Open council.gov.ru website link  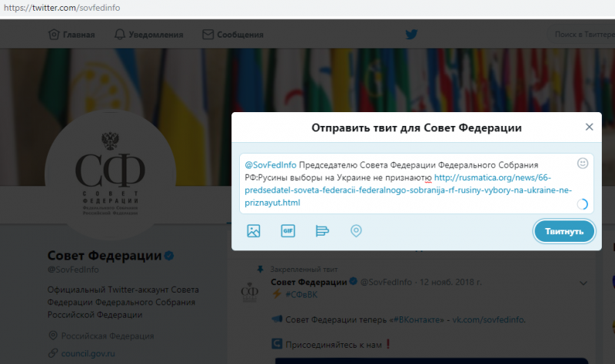(88, 353)
